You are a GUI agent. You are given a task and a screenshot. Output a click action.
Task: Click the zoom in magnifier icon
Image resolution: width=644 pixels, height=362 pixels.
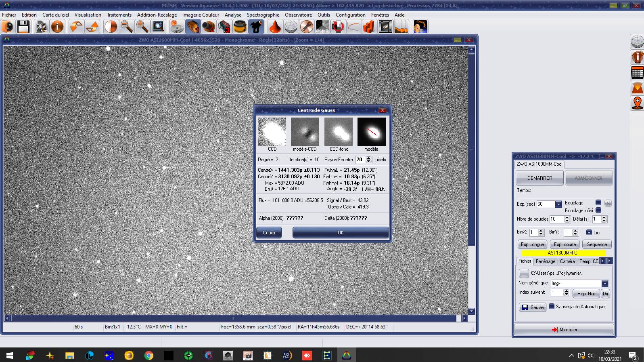coord(142,27)
